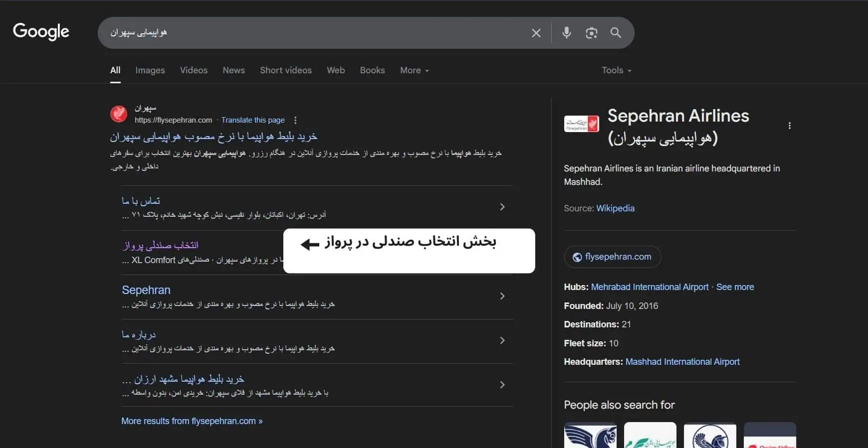Click the magnifier search icon
Viewport: 868px width, 448px height.
click(616, 33)
